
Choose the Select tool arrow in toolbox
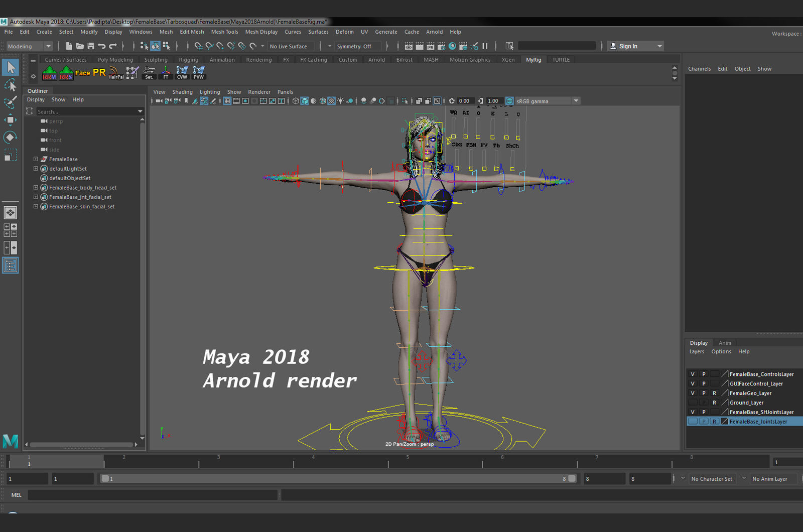point(11,67)
